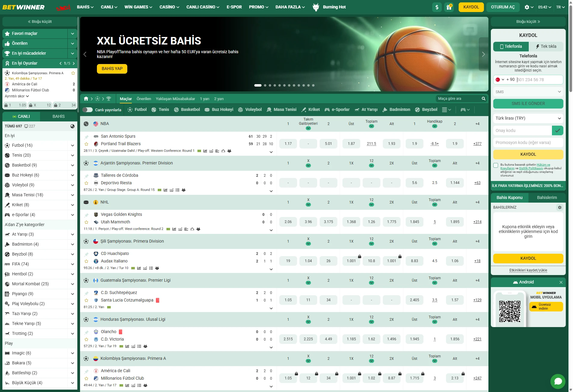
Task: Click the gamepad icon in sports bar
Action: [x=465, y=110]
